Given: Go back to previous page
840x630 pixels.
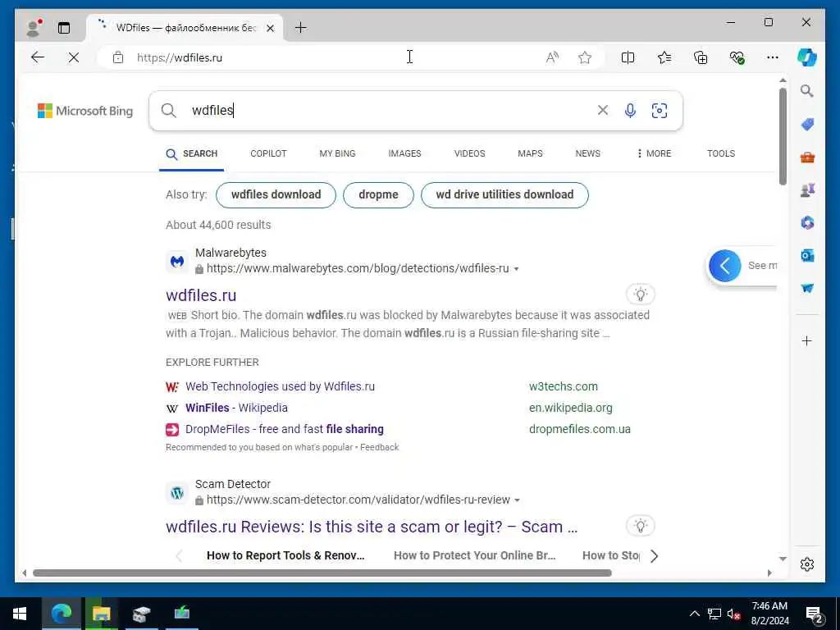Looking at the screenshot, I should coord(38,57).
